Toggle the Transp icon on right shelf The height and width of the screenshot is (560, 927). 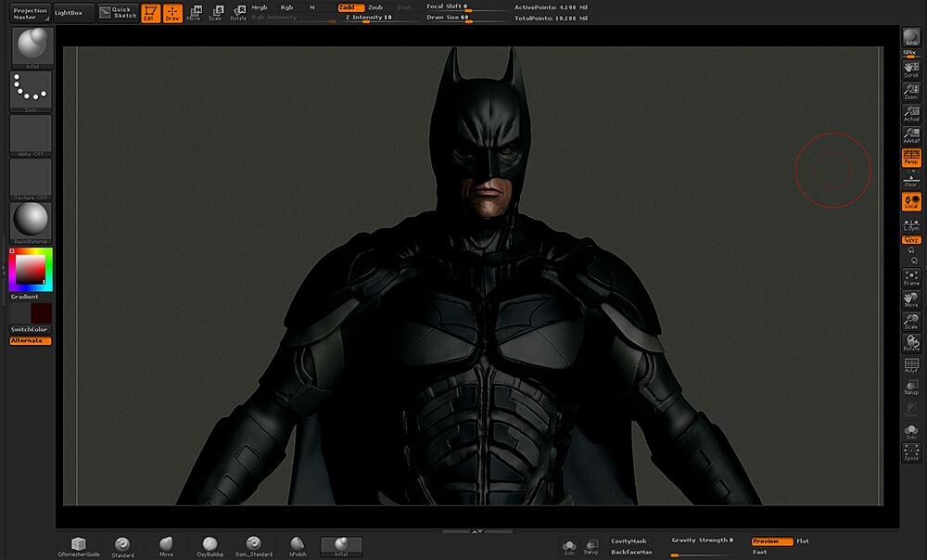click(x=911, y=388)
